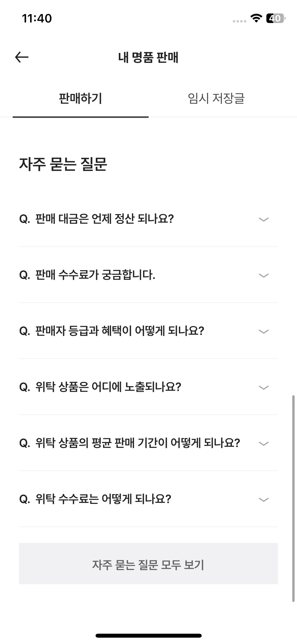Viewport: 297px width, 644px height.
Task: Expand chevron for 위탁 상품은 어디에 노출되나요
Action: [264, 388]
